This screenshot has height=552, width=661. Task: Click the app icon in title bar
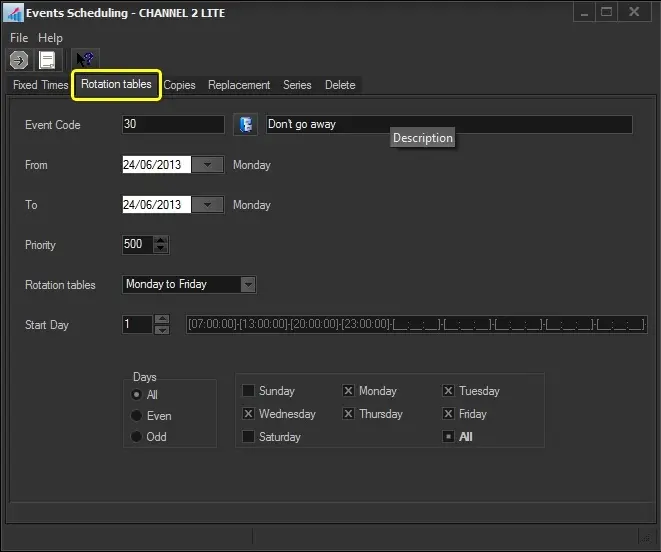coord(14,14)
